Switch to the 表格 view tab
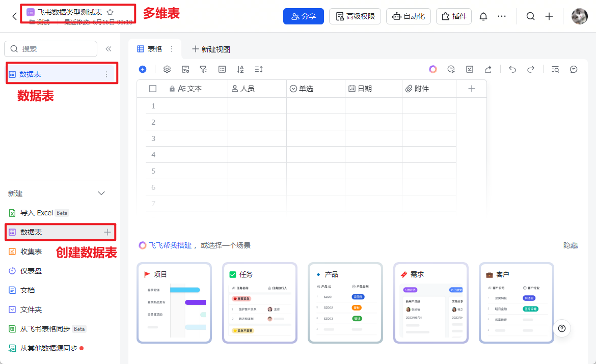 (x=150, y=49)
